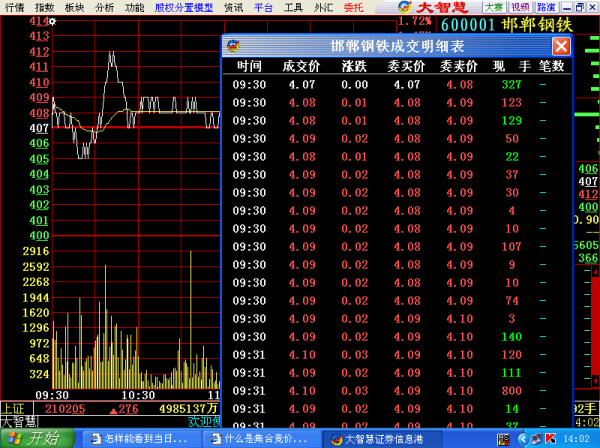Click the 视频 button
This screenshot has width=600, height=448.
(520, 7)
